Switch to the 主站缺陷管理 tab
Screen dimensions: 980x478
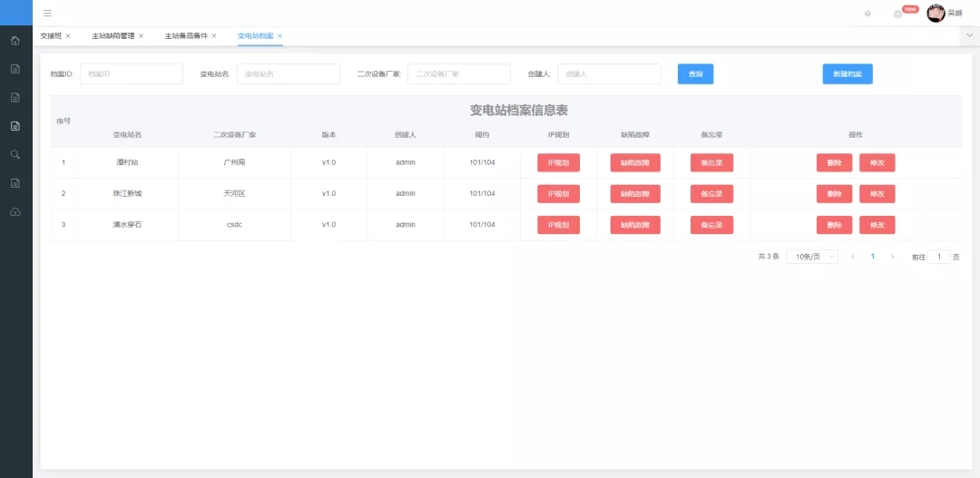pos(113,36)
